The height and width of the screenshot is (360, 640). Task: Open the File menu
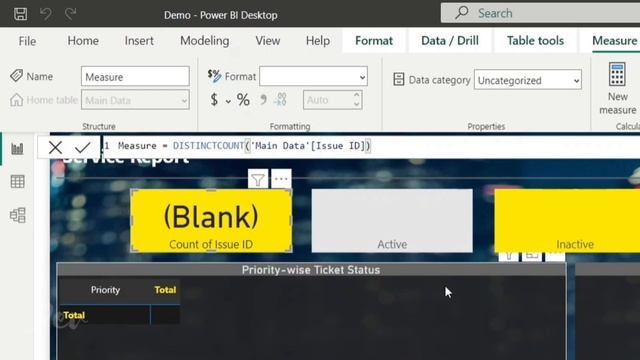click(x=27, y=41)
